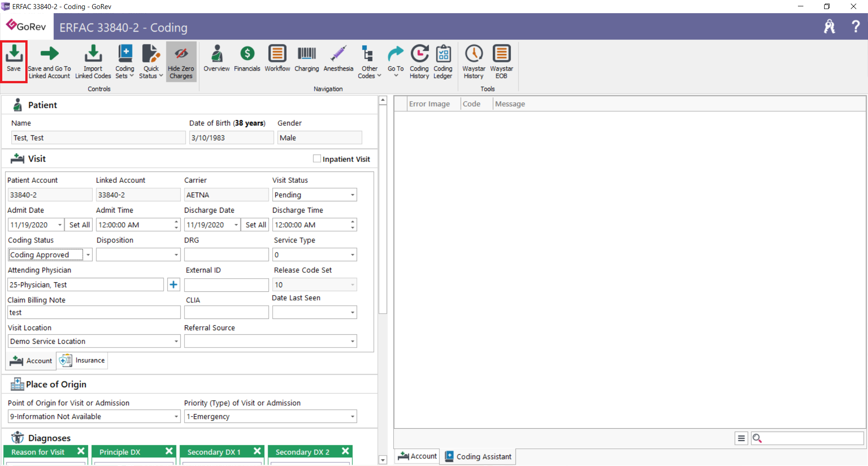The image size is (868, 466).
Task: Open the Coding Sets menu
Action: (x=125, y=62)
